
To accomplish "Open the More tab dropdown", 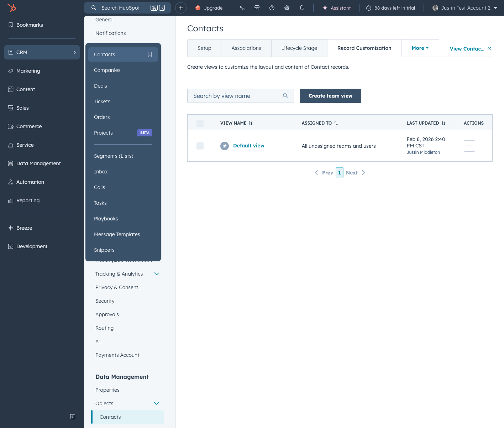I will pos(420,48).
